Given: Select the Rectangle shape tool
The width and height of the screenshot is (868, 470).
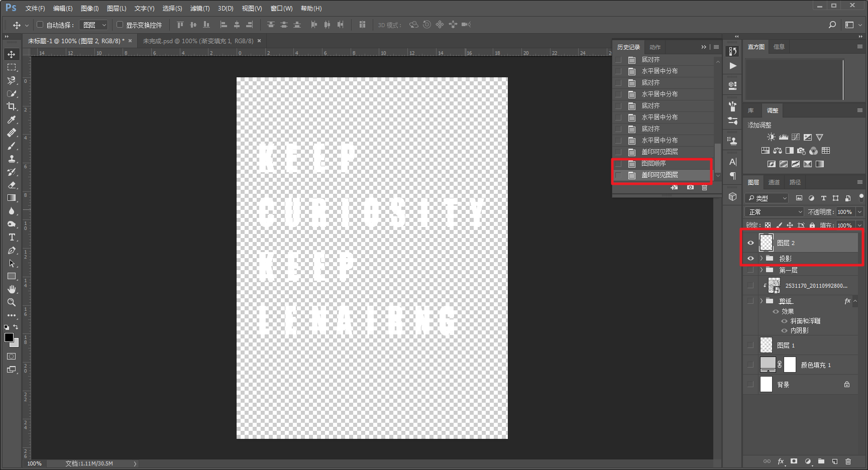Looking at the screenshot, I should 12,276.
